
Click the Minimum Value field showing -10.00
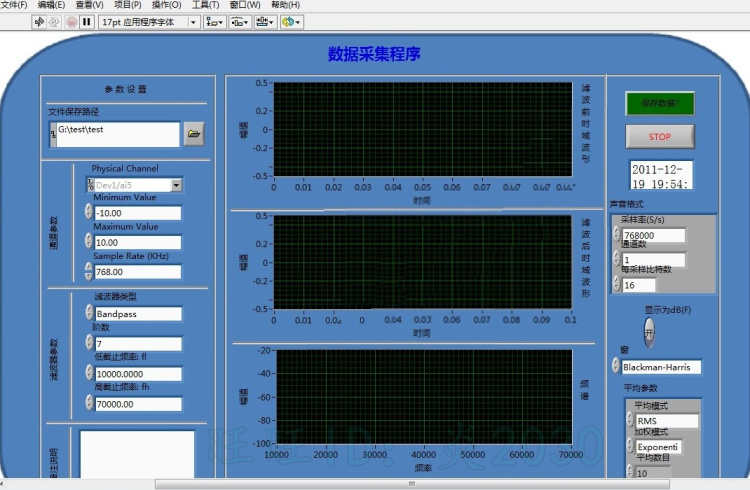[x=138, y=213]
